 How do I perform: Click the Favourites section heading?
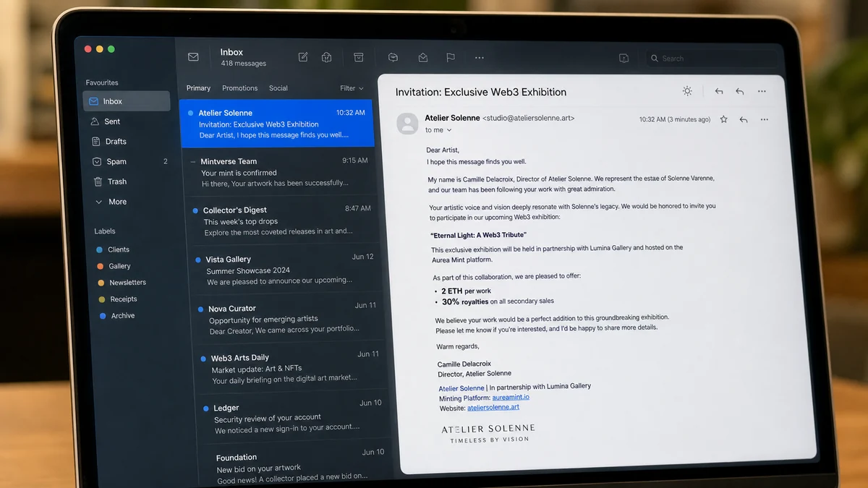click(x=102, y=82)
